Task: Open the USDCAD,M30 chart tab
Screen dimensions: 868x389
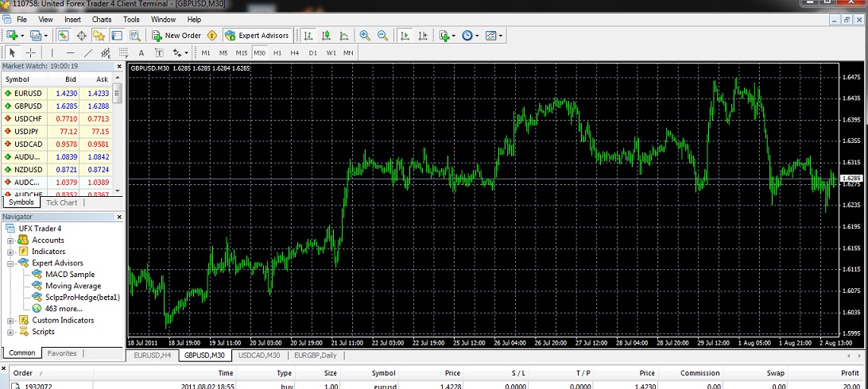Action: [259, 356]
